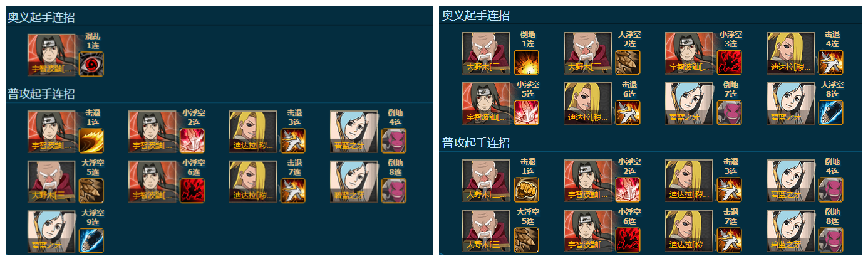
Task: Select the yellow slash 击退 1连 skill icon
Action: pos(91,141)
